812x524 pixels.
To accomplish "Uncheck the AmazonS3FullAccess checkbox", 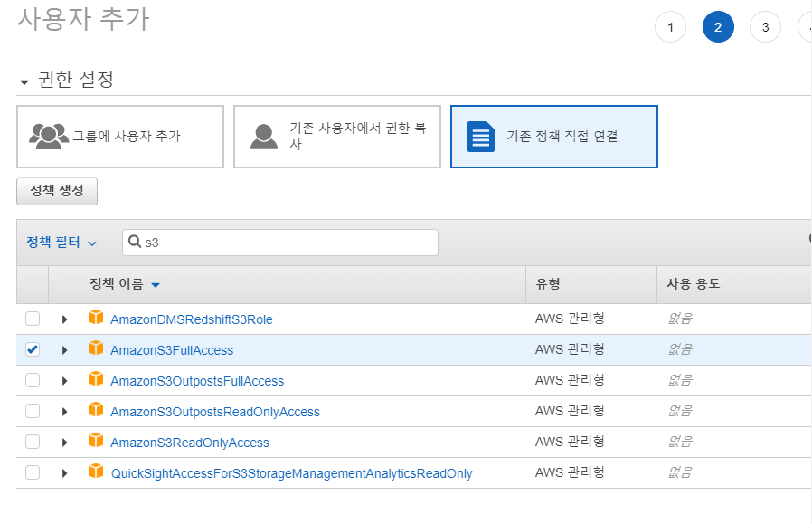I will [33, 348].
